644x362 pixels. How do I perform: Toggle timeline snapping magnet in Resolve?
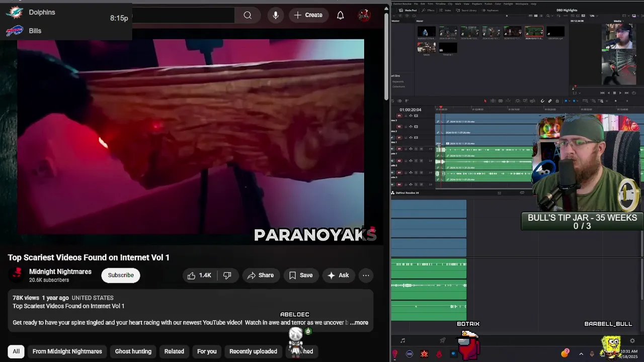542,101
